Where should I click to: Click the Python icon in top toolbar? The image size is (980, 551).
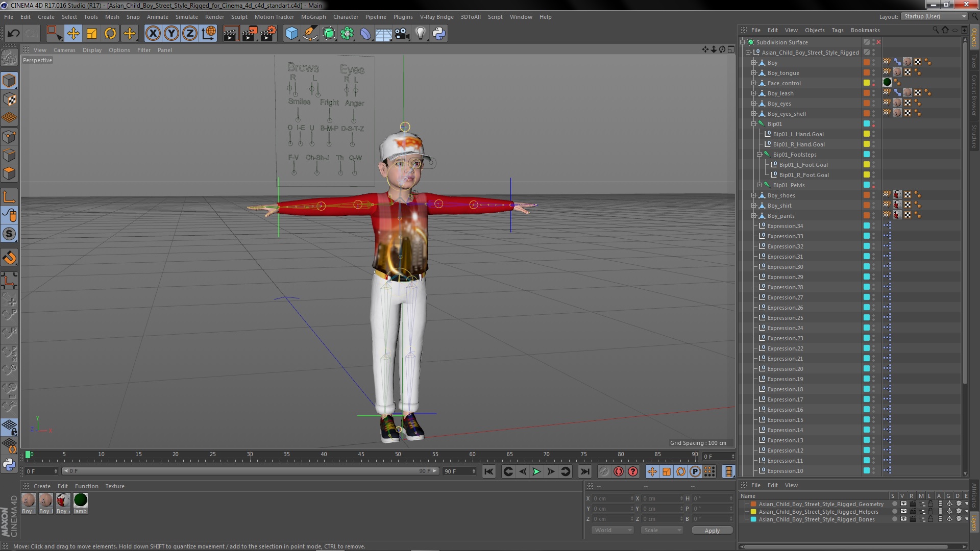click(439, 34)
